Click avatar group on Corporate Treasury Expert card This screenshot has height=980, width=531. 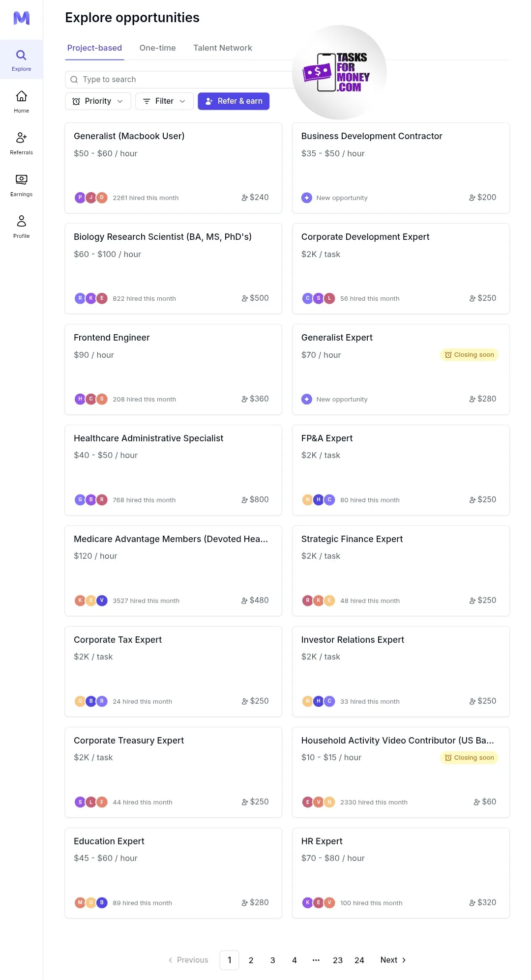91,802
